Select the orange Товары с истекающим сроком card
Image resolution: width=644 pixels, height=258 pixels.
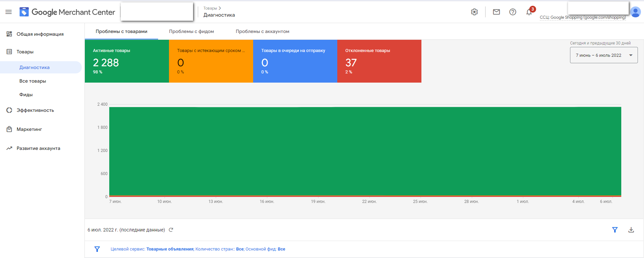pos(211,61)
